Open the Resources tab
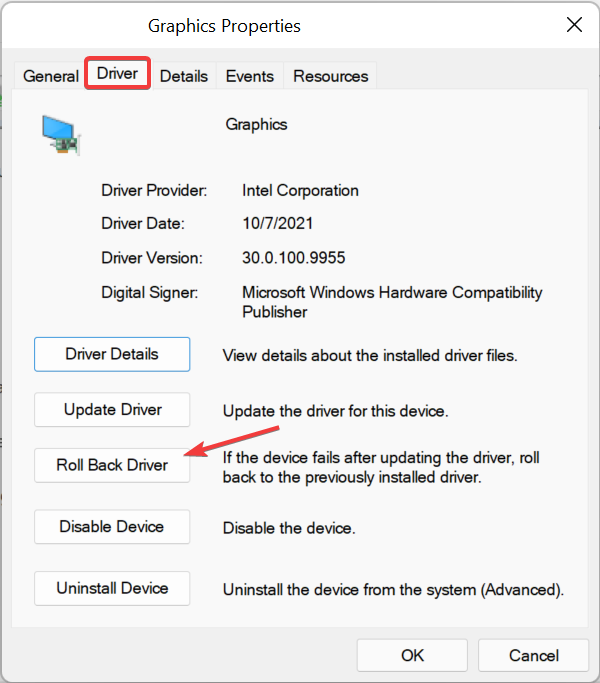This screenshot has height=683, width=600. pos(330,76)
